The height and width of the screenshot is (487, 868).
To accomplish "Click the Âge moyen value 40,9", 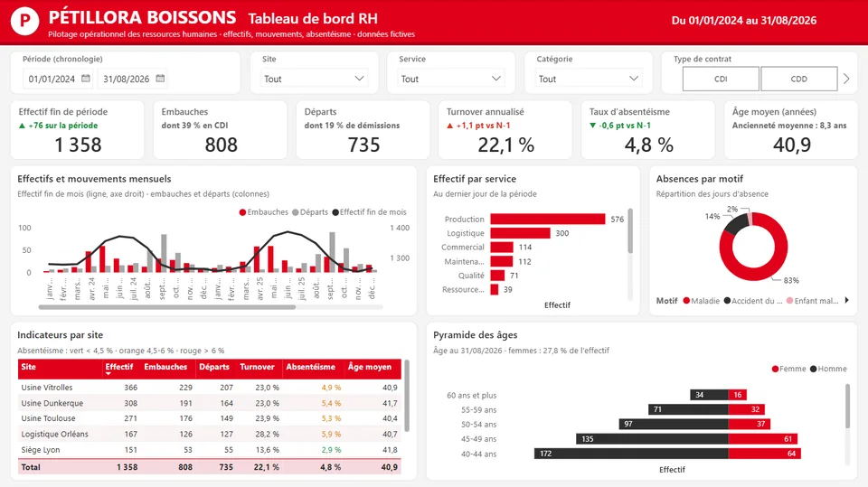I will point(792,145).
